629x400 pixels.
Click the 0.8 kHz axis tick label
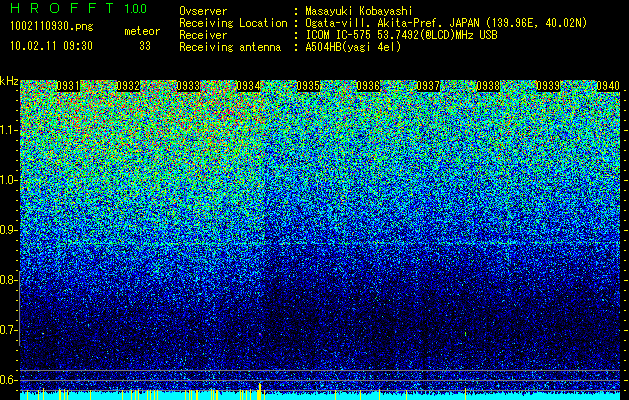9,280
